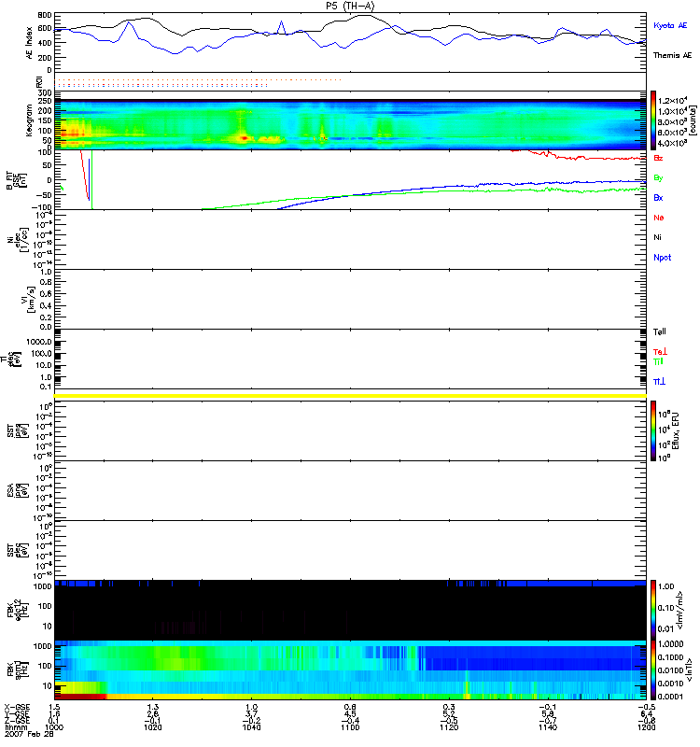Screen dimensions: 700x747
Task: Click the hhmm time label 1120
Action: pos(449,727)
